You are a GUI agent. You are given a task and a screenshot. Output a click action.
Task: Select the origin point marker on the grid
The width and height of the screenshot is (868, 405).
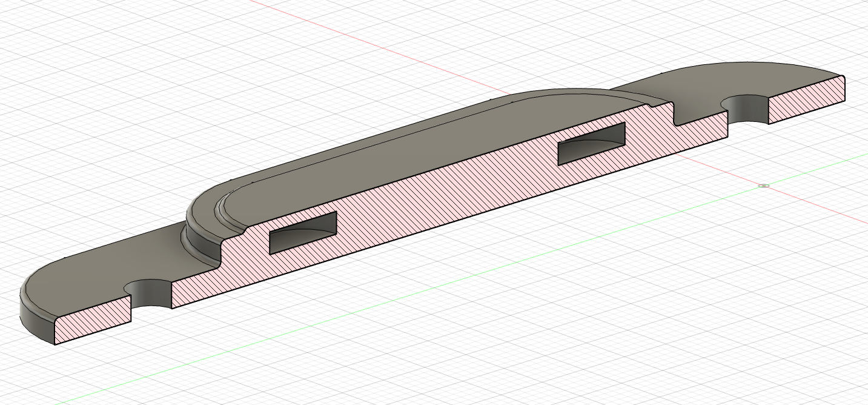pos(764,186)
